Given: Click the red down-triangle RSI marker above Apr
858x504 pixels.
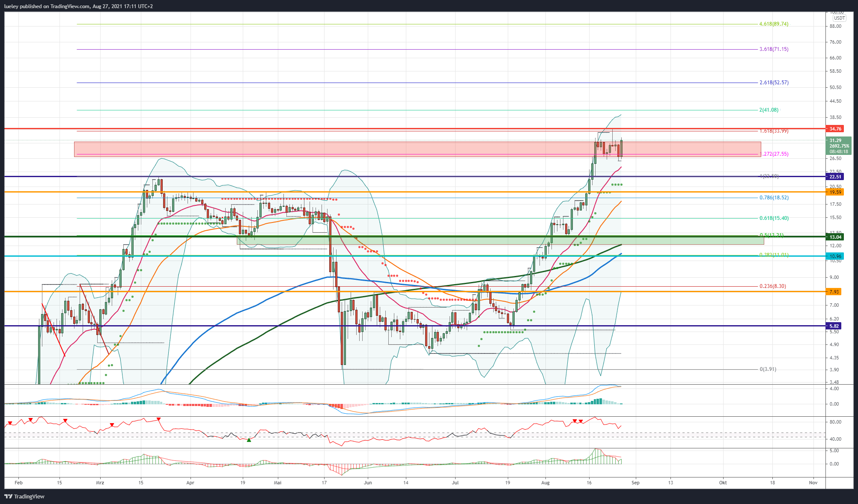Looking at the screenshot, I should click(x=159, y=419).
